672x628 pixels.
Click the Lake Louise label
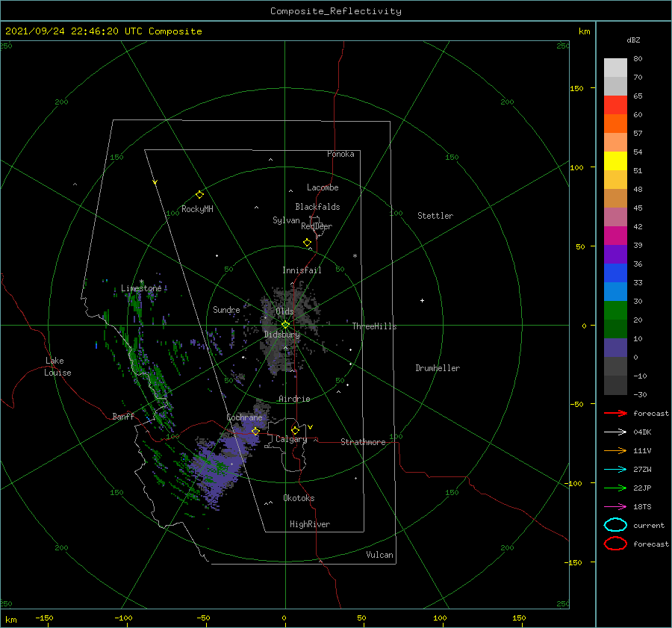tap(57, 367)
